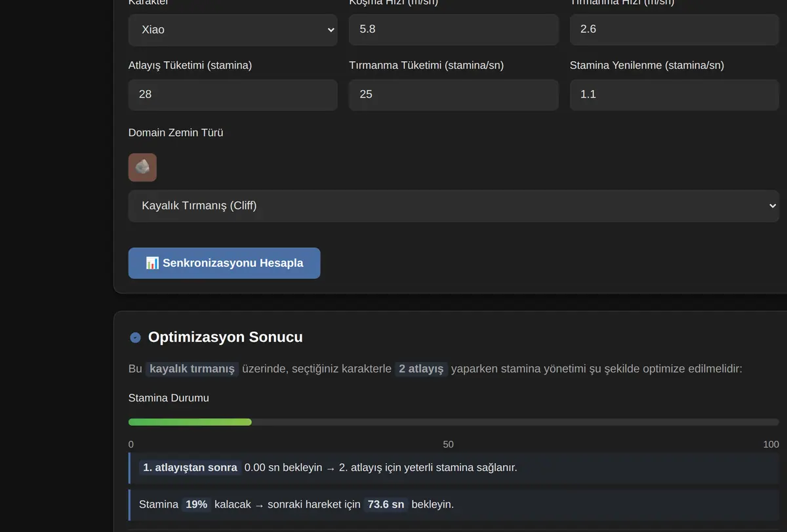Viewport: 787px width, 532px height.
Task: Click the Domain Zemin Türü label
Action: click(176, 133)
